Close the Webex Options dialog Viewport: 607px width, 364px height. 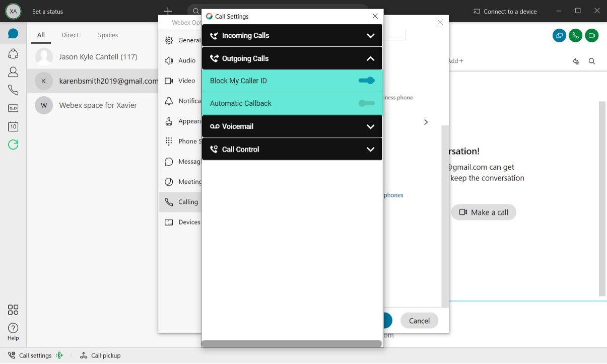point(440,22)
